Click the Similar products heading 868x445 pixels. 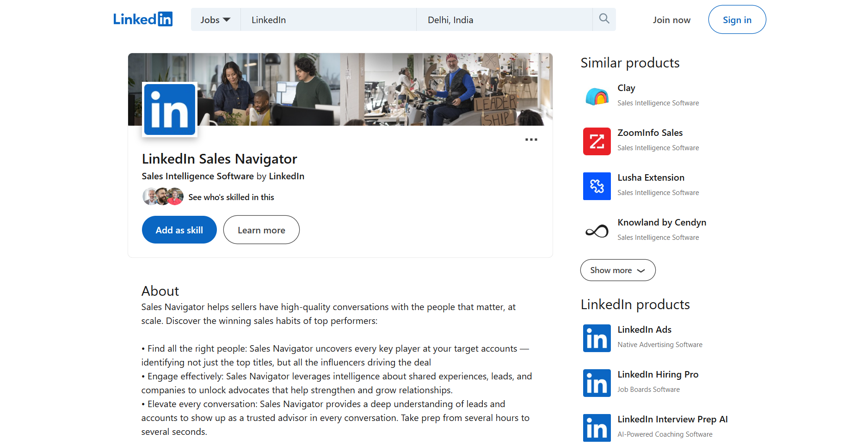tap(630, 62)
